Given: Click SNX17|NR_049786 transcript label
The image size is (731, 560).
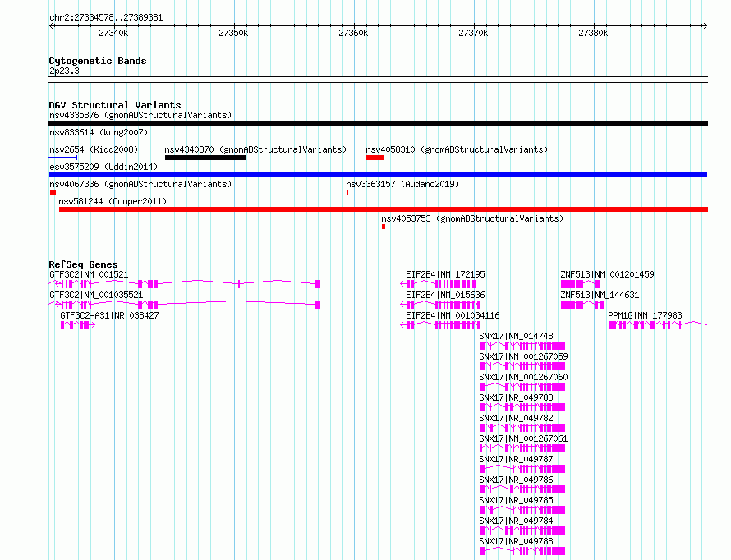Looking at the screenshot, I should [516, 480].
